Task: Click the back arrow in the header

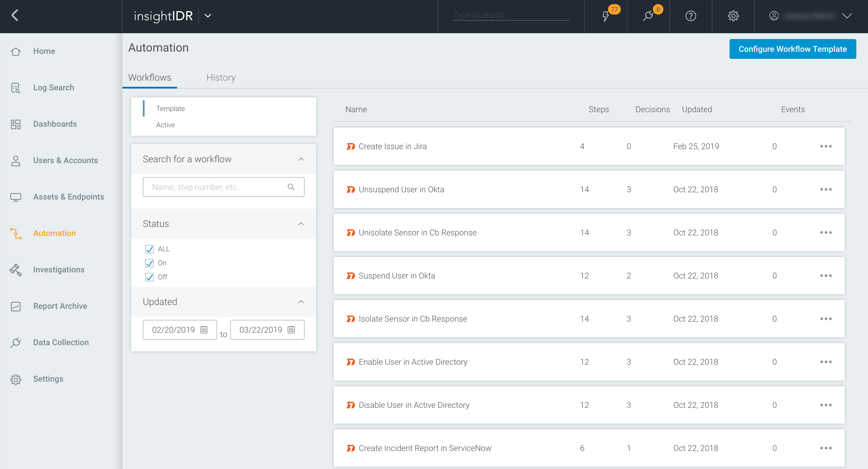Action: coord(15,15)
